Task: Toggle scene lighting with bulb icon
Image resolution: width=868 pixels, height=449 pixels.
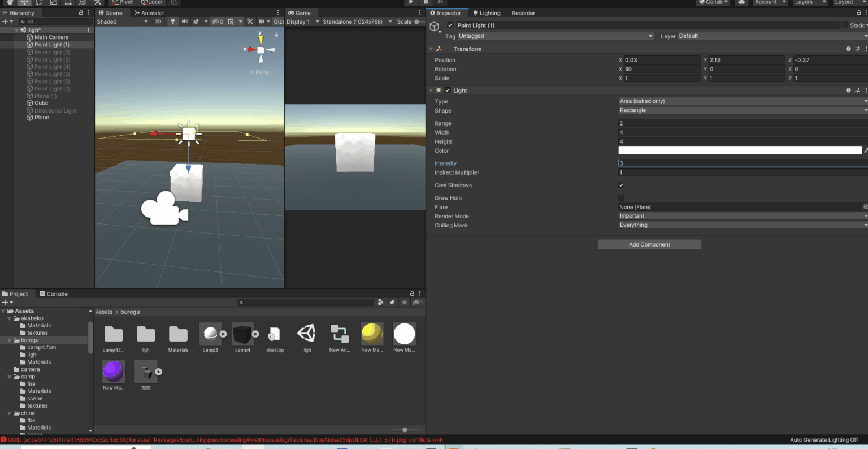Action: [x=173, y=21]
